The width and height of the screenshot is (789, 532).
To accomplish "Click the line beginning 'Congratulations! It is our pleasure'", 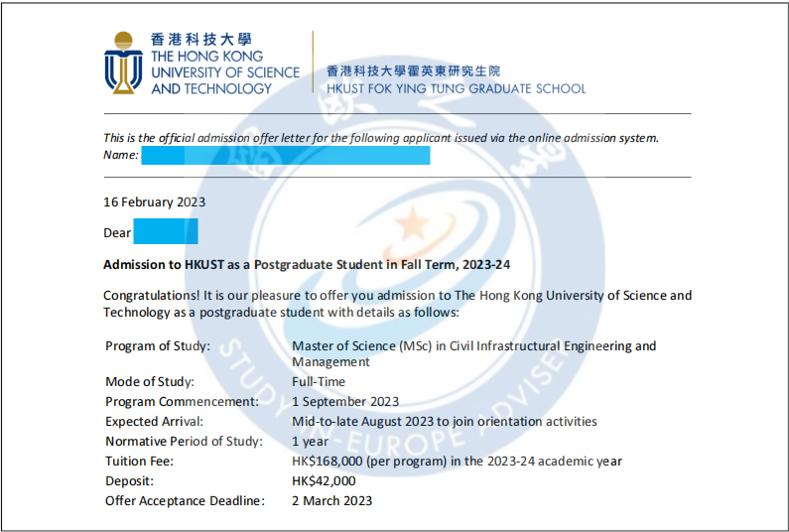I will click(x=398, y=296).
